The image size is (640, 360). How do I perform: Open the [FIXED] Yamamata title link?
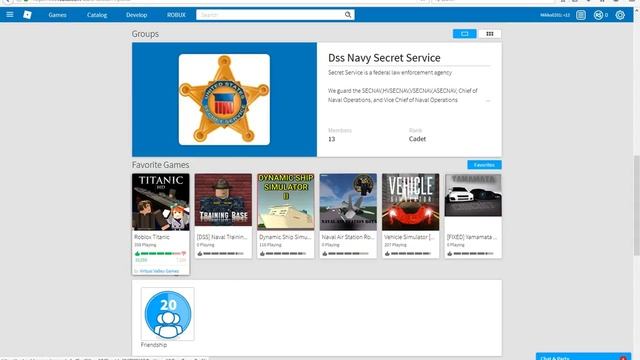click(471, 237)
